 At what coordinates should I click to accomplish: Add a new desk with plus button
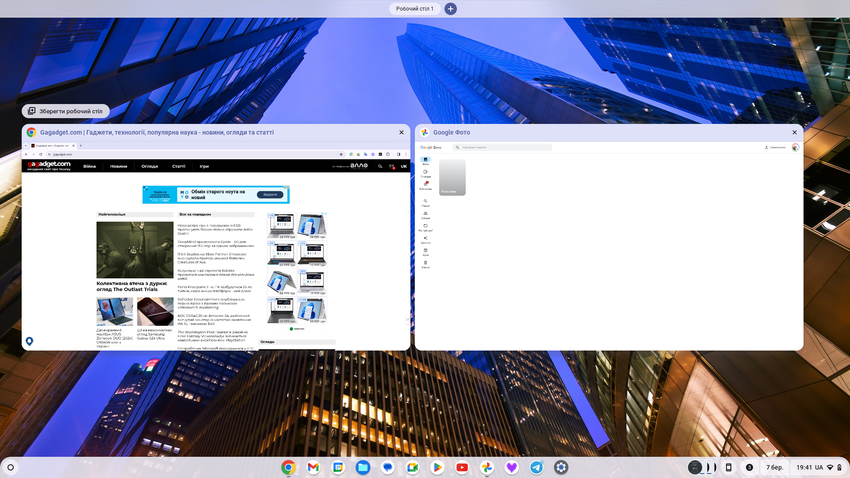451,9
